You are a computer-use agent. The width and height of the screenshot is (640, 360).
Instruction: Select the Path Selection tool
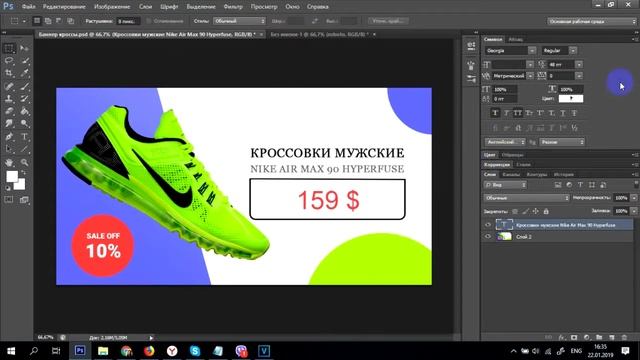click(9, 149)
